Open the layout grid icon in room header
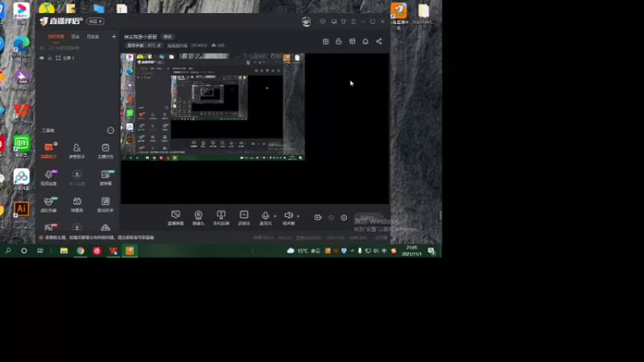 [x=352, y=42]
